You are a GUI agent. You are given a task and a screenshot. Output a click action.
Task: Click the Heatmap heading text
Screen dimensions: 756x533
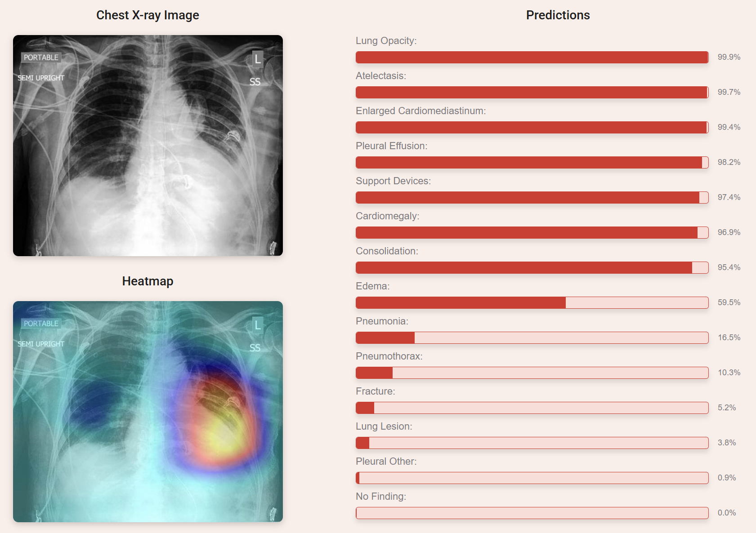pos(148,281)
